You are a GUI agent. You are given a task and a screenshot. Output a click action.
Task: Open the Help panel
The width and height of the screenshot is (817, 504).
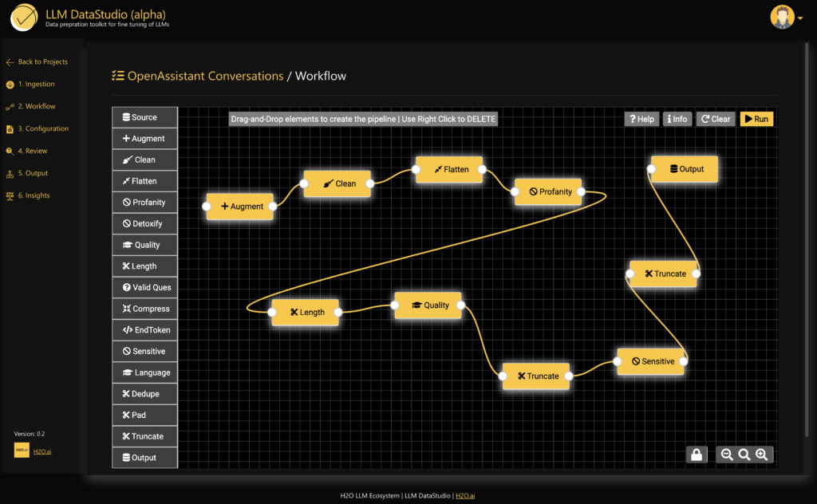(x=641, y=118)
